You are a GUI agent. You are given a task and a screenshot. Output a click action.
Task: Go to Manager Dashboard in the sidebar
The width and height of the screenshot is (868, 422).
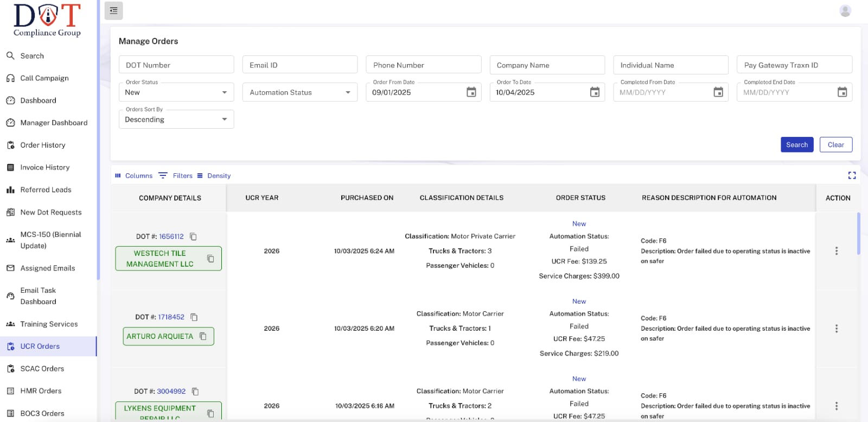click(53, 123)
